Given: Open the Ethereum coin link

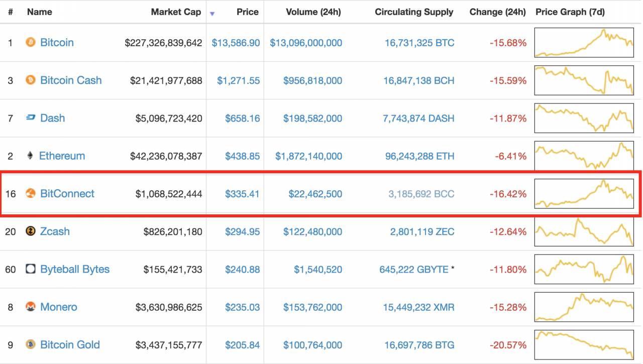Looking at the screenshot, I should click(x=62, y=156).
